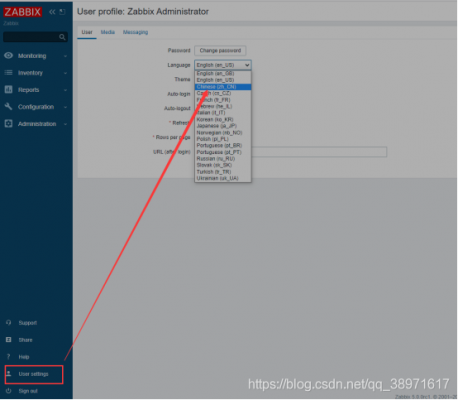Click the Share icon in sidebar
458x400 pixels.
(x=9, y=339)
